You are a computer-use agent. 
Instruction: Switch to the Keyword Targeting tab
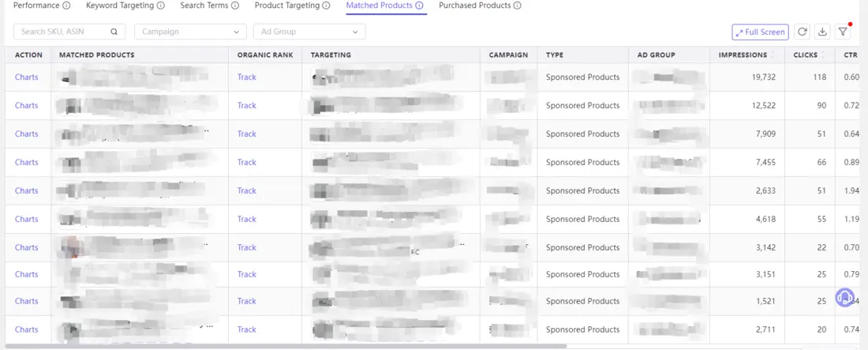point(120,6)
